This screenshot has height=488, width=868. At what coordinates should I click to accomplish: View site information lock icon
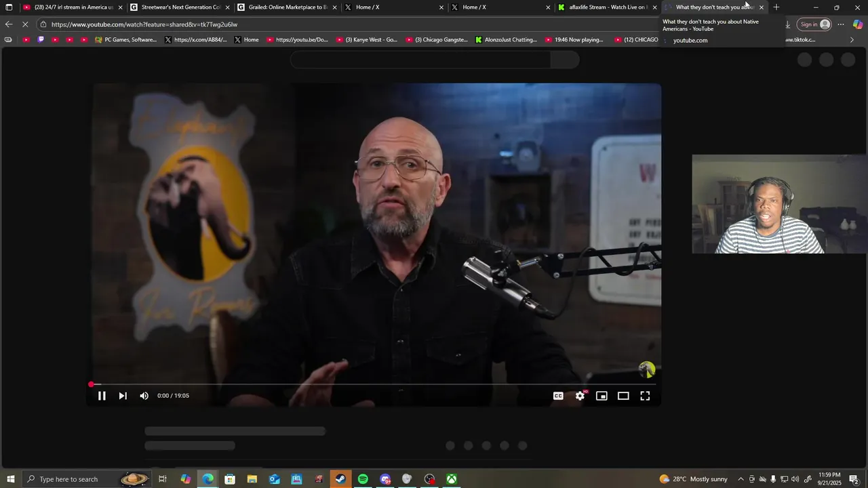pyautogui.click(x=43, y=24)
